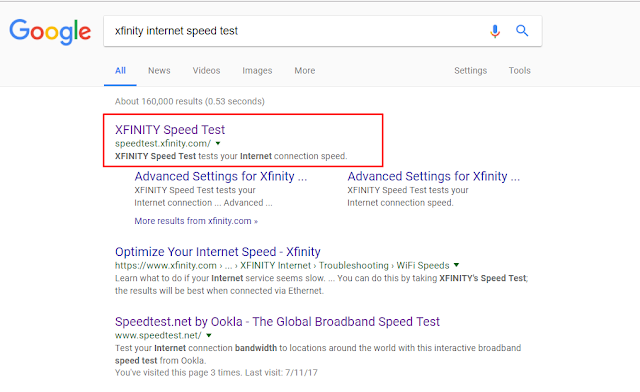Expand dropdown arrow next to www.speedtest.net
The width and height of the screenshot is (640, 392).
(209, 335)
